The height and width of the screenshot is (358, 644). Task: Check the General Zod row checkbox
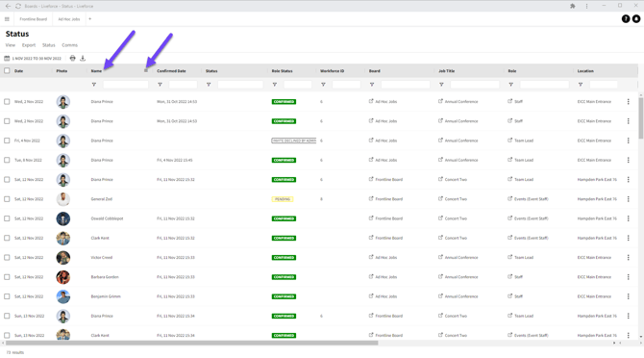click(7, 199)
